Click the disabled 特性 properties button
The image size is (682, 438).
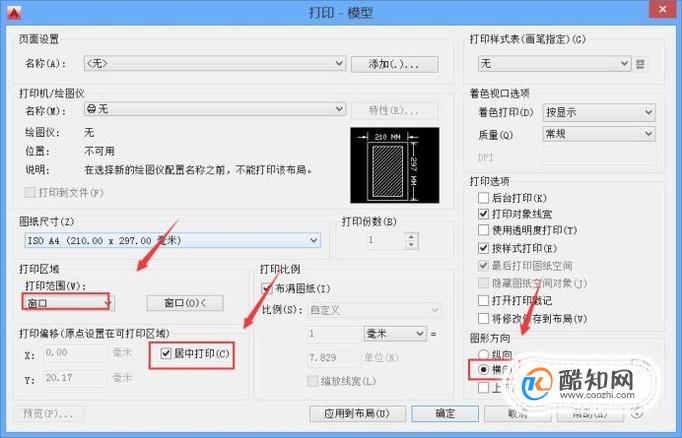pos(394,110)
